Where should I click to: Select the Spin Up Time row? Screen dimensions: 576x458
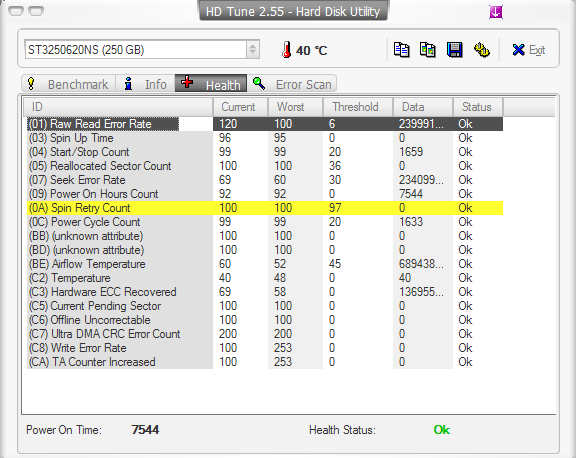click(265, 138)
